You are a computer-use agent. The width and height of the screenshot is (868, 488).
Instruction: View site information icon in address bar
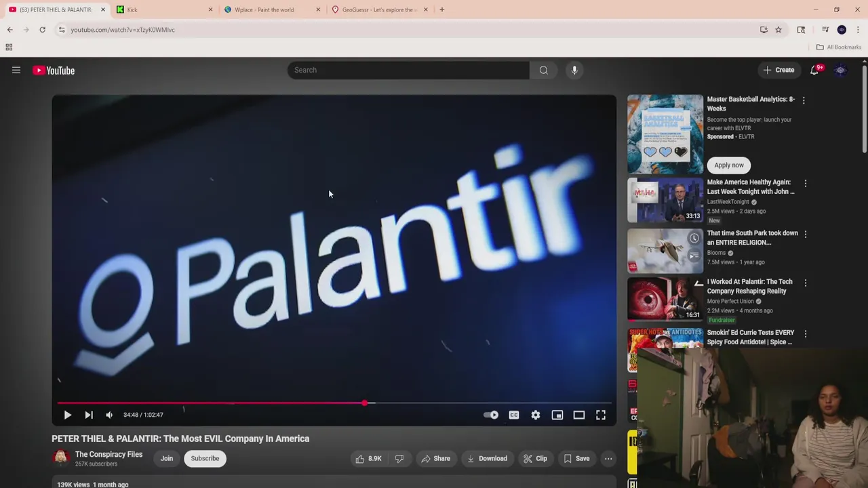pos(62,30)
